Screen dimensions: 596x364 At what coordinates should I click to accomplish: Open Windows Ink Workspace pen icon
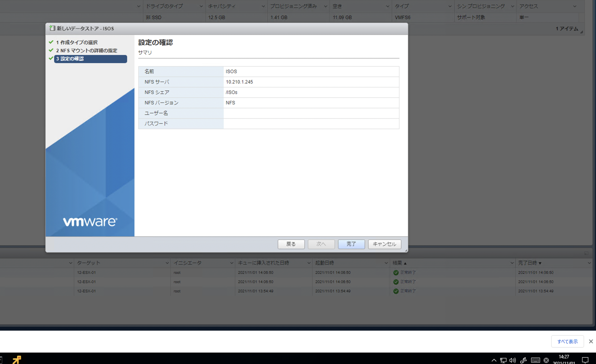523,360
